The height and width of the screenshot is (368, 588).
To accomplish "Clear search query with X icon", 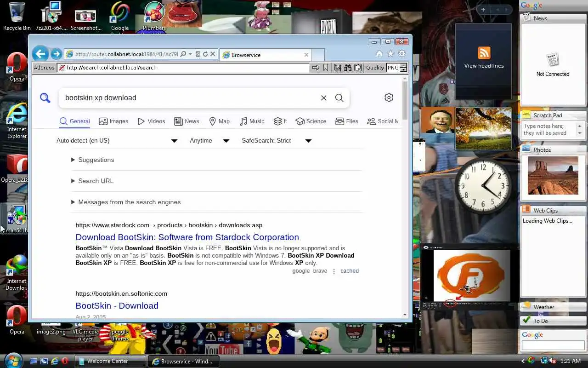I will (x=323, y=98).
